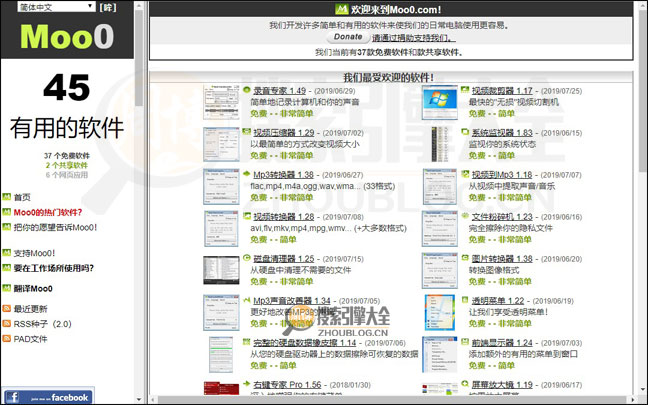Select 翻译Moo0 in the sidebar
The width and height of the screenshot is (648, 405).
33,288
